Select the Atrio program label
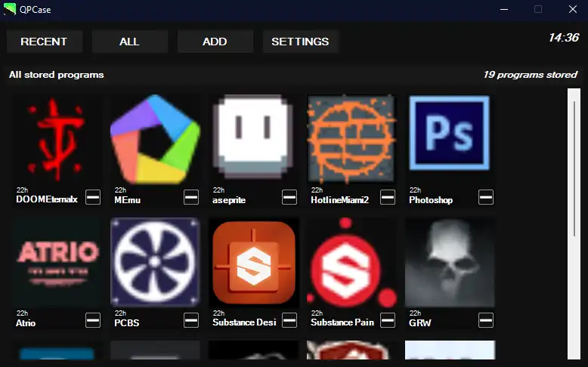This screenshot has width=588, height=367. click(x=26, y=322)
